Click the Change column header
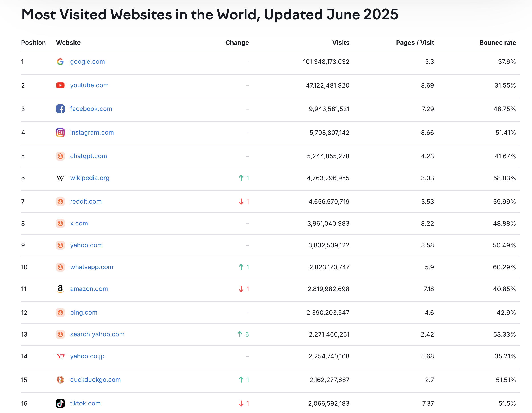 pos(237,43)
